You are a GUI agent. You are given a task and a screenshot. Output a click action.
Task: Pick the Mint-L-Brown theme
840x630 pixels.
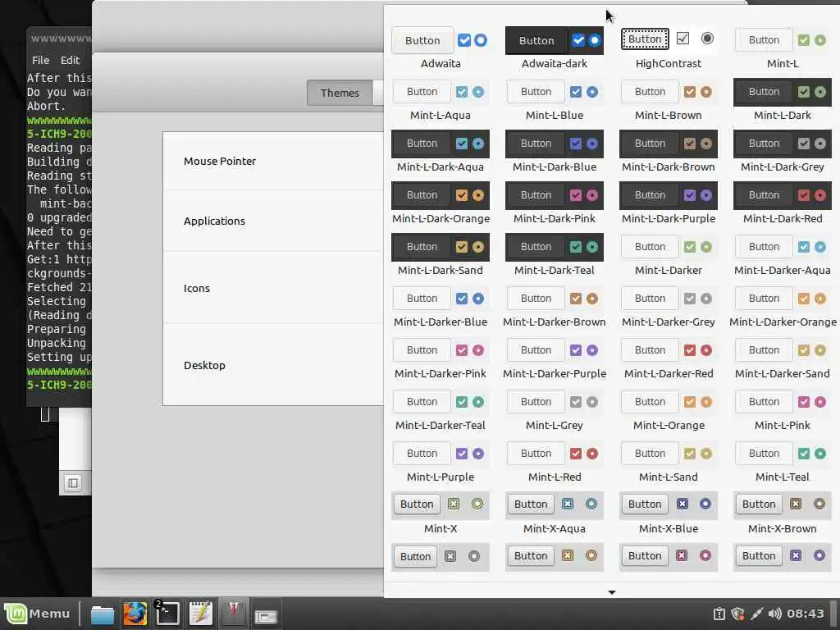[x=669, y=100]
